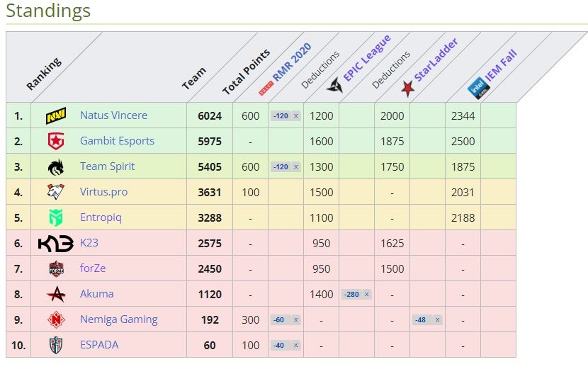588x369 pixels.
Task: Close Akuma's -280 deduction tag
Action: (x=366, y=295)
